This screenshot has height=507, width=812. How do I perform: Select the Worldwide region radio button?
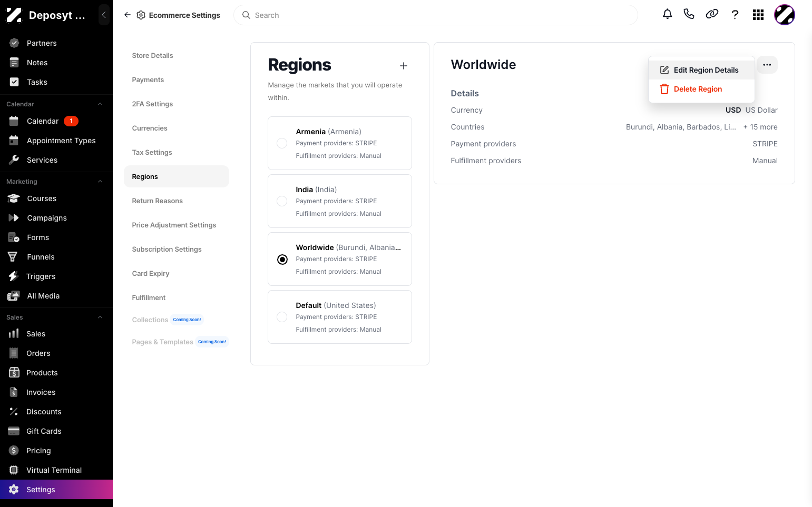(x=282, y=259)
